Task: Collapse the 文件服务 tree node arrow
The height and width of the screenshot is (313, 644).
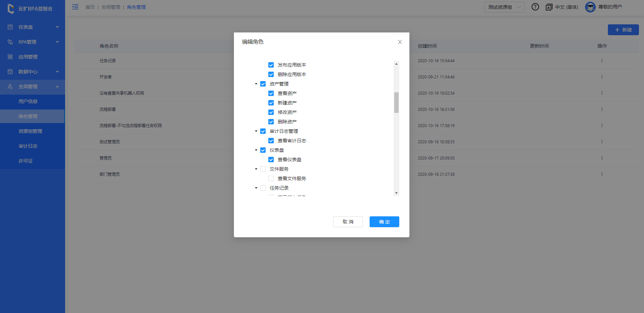Action: [256, 169]
